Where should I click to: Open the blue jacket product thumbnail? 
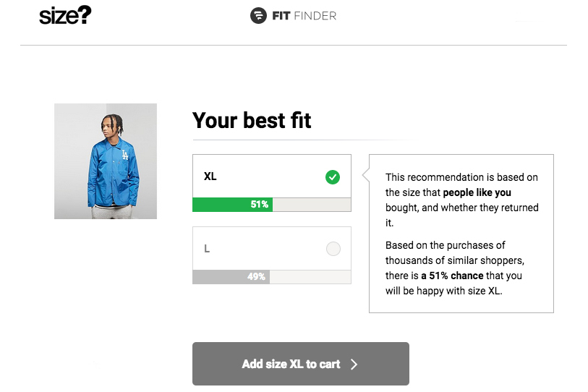click(106, 161)
